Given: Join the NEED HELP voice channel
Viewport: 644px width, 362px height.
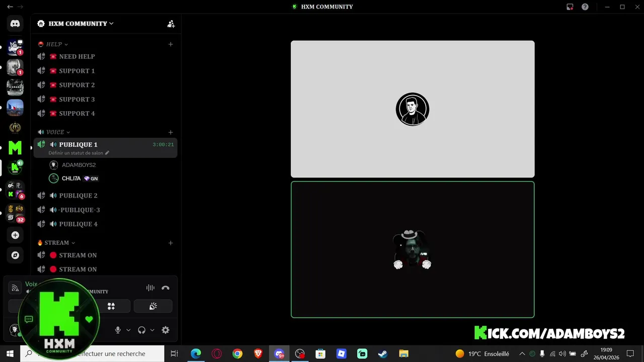Looking at the screenshot, I should [106, 56].
